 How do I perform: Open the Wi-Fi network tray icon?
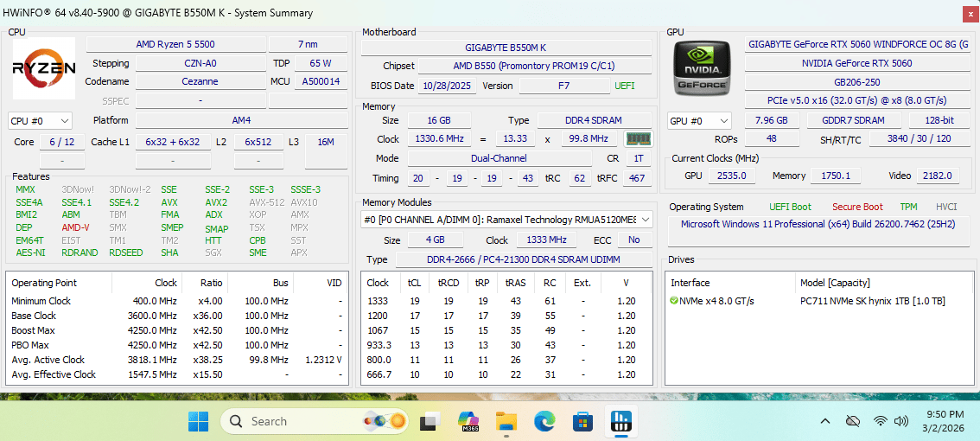[881, 421]
